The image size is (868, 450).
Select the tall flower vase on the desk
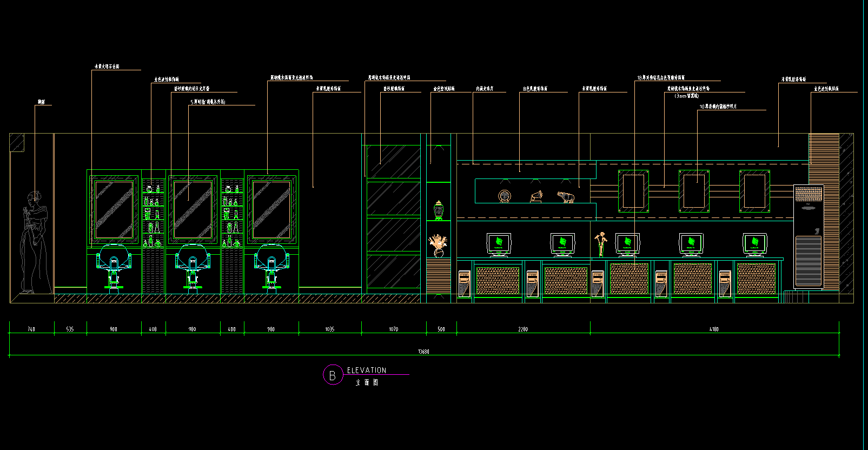pos(600,244)
